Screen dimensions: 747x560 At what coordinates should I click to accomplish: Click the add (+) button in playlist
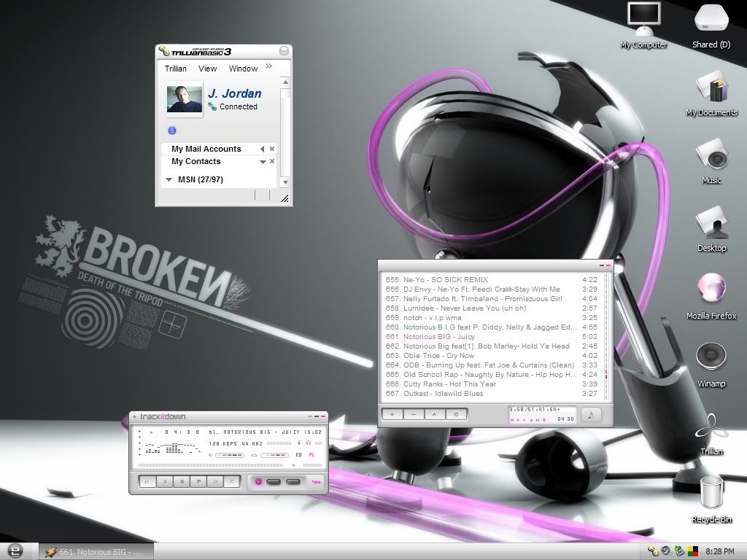(392, 414)
